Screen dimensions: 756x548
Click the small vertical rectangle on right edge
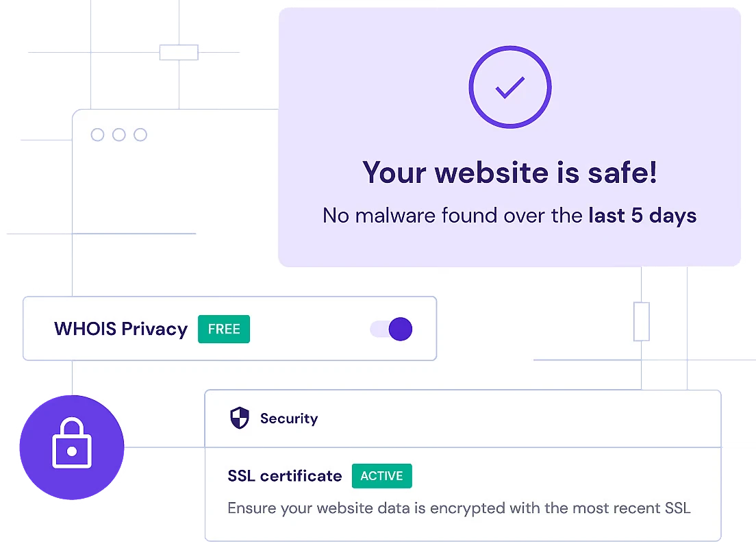coord(642,321)
